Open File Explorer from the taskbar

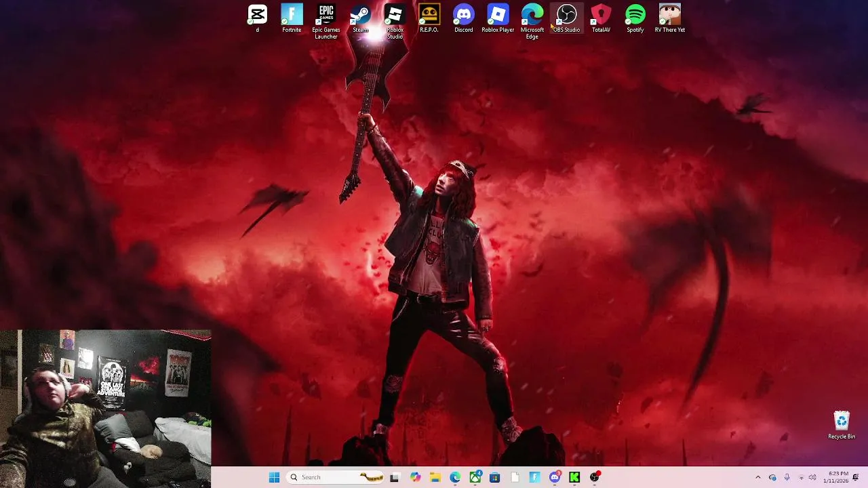click(x=435, y=477)
